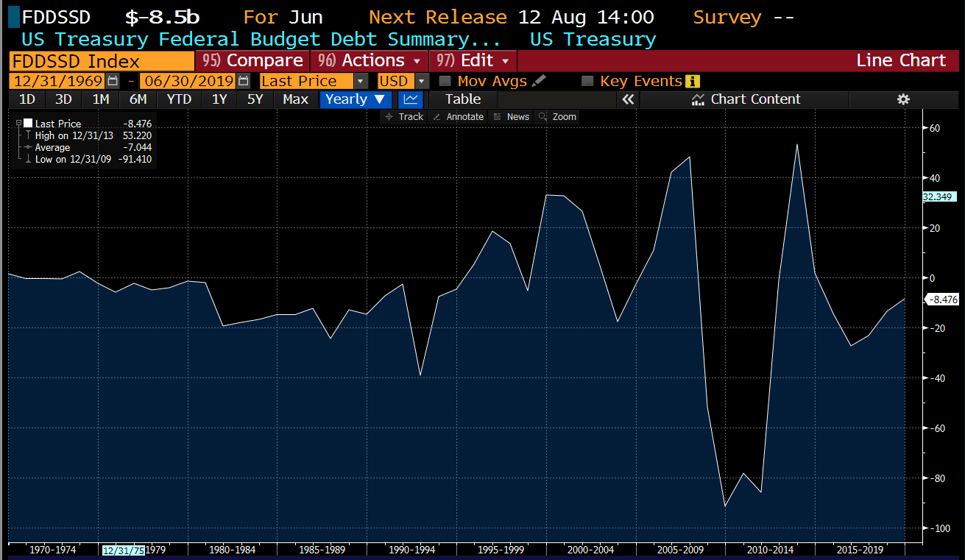This screenshot has width=965, height=560.
Task: Switch to the Table view
Action: [x=463, y=99]
